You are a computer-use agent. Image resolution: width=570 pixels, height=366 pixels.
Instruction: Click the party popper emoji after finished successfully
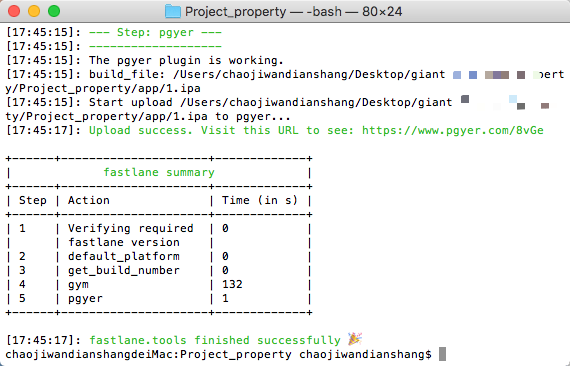pyautogui.click(x=355, y=339)
